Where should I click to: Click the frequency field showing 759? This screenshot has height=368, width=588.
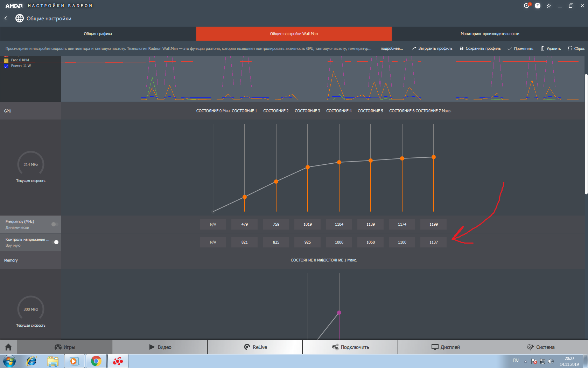276,224
